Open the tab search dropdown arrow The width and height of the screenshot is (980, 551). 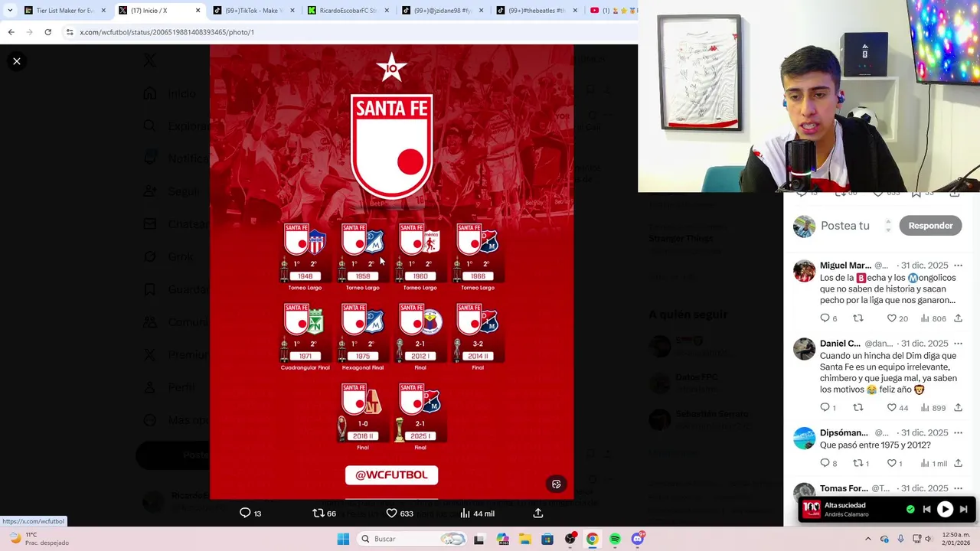click(10, 11)
